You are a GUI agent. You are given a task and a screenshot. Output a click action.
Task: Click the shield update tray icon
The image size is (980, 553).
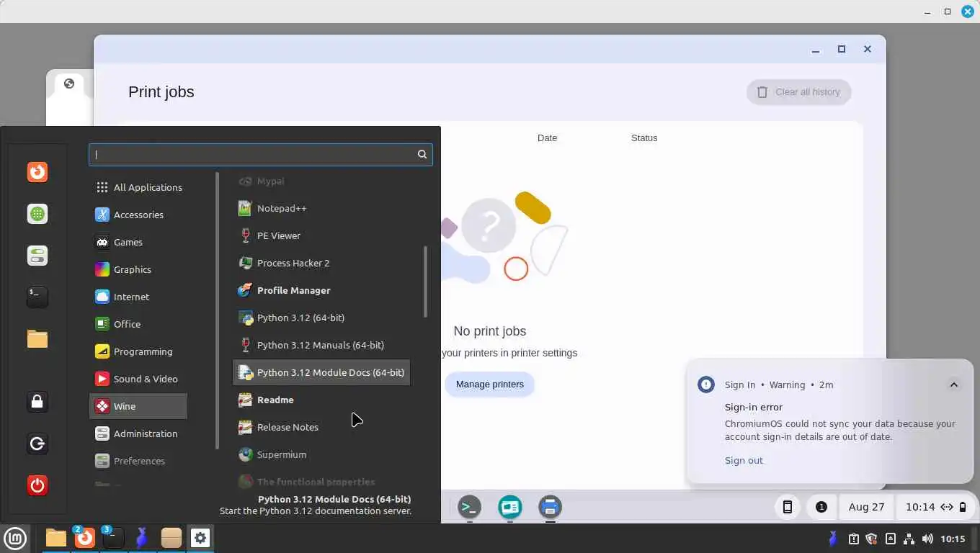point(871,539)
